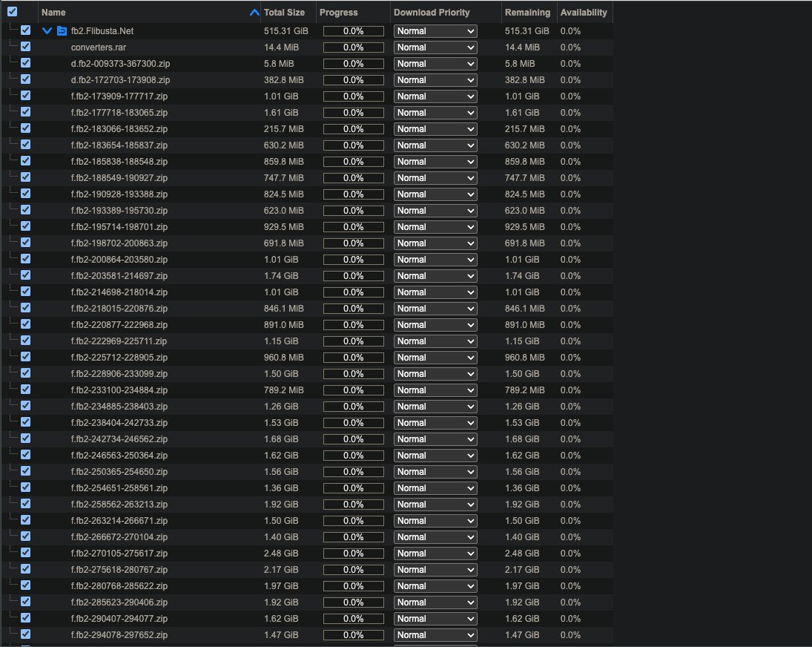Select file f.fb2-228906-233099.zip
The height and width of the screenshot is (647, 812).
click(119, 373)
